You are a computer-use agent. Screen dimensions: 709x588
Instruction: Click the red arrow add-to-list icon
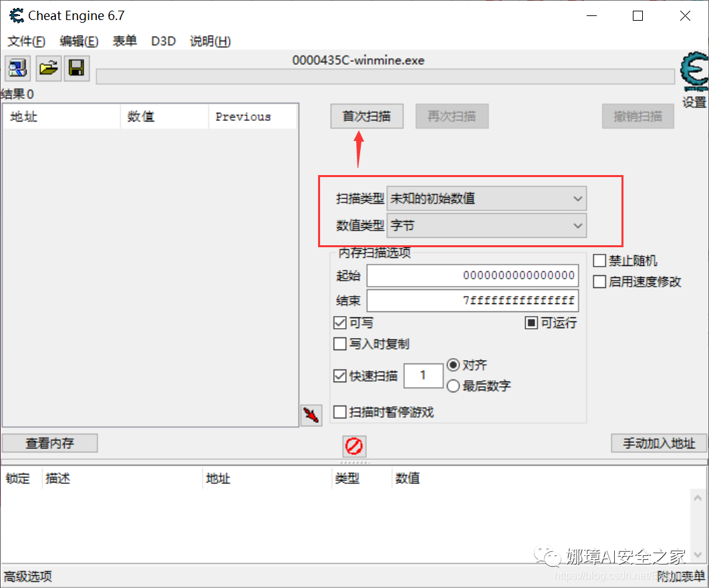tap(311, 415)
